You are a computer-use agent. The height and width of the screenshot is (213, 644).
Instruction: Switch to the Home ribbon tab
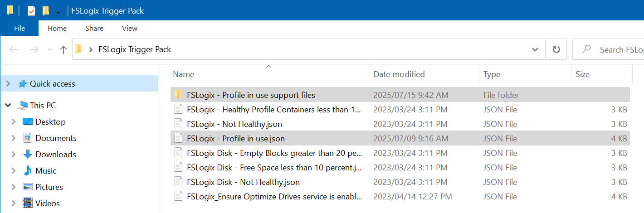tap(57, 28)
